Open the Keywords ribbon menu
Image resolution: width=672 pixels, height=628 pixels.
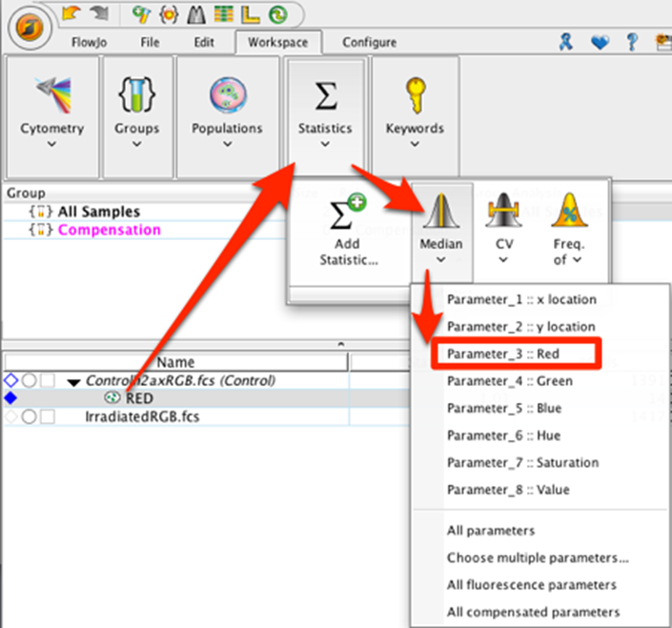click(x=415, y=116)
